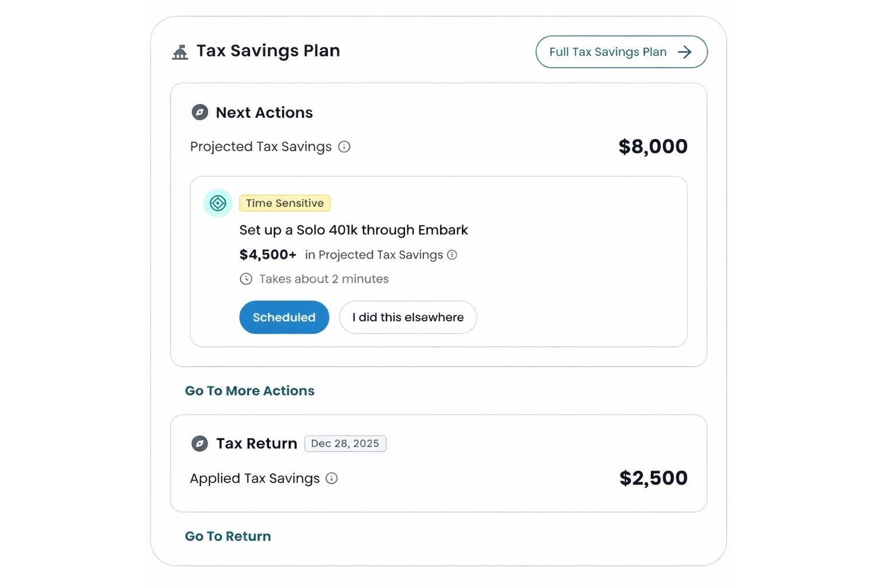Expand the Set up a Solo 401k card
Screen dimensions: 879x588
click(354, 230)
